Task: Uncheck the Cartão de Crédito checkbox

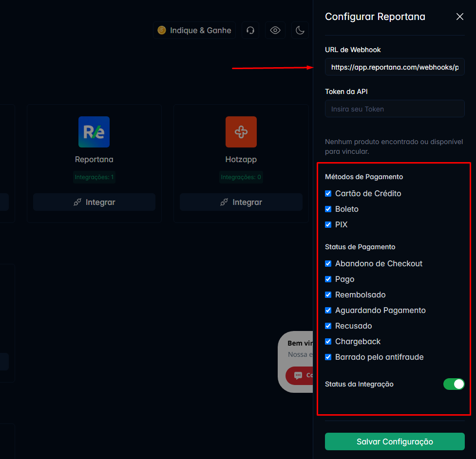Action: [x=328, y=194]
